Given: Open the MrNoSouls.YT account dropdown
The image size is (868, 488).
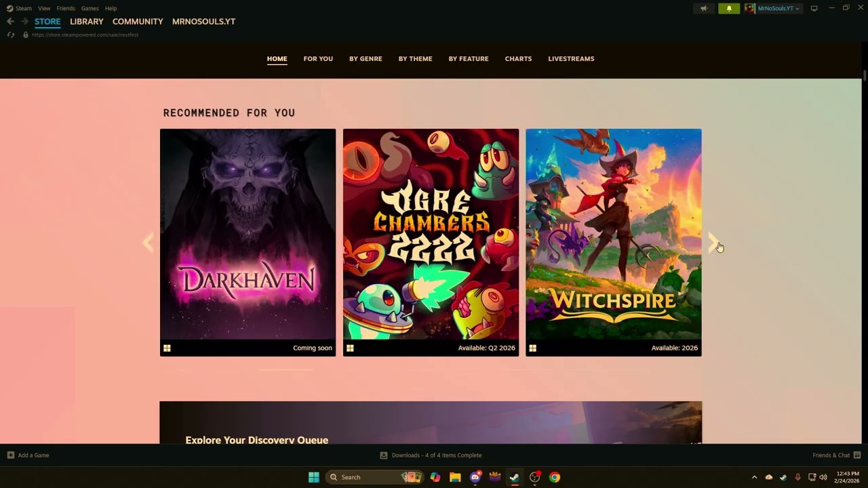Looking at the screenshot, I should point(778,8).
